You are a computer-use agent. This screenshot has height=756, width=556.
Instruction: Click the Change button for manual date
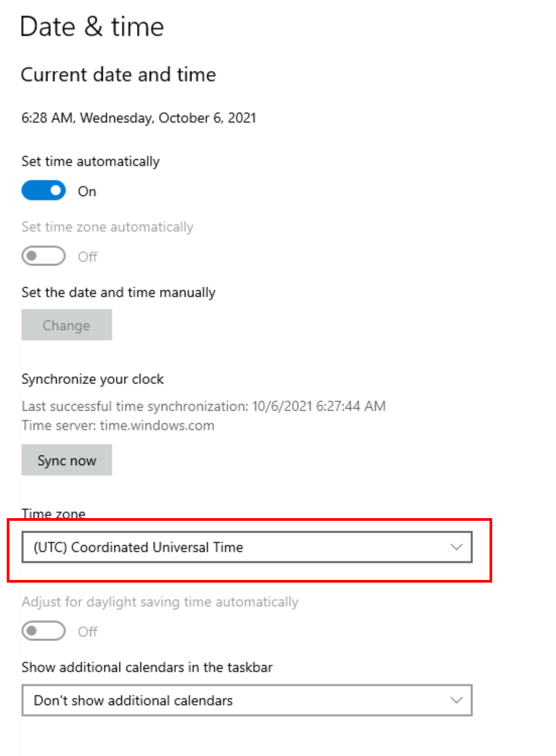pyautogui.click(x=66, y=325)
